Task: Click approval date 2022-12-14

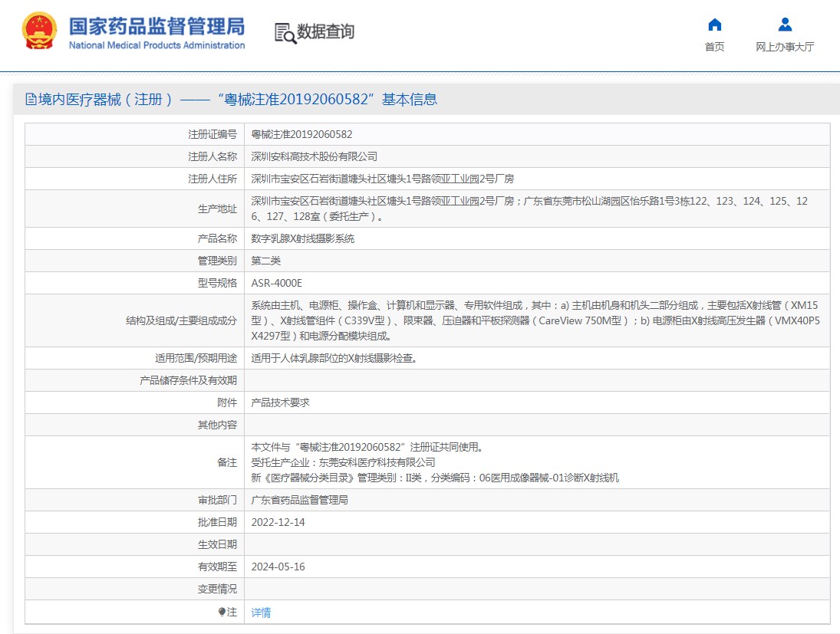Action: (278, 522)
